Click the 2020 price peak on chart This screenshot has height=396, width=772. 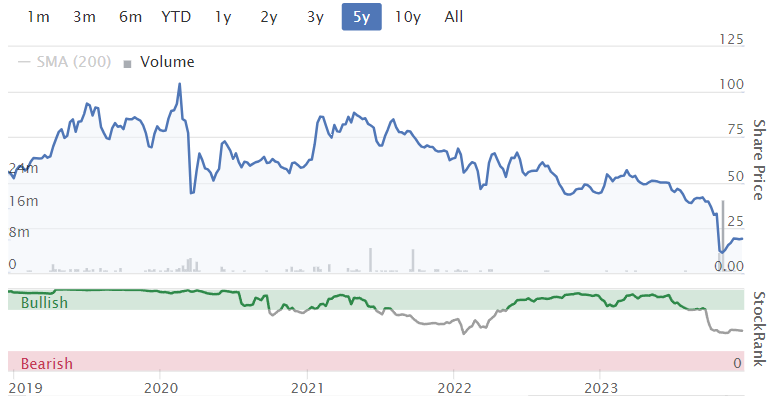point(179,84)
